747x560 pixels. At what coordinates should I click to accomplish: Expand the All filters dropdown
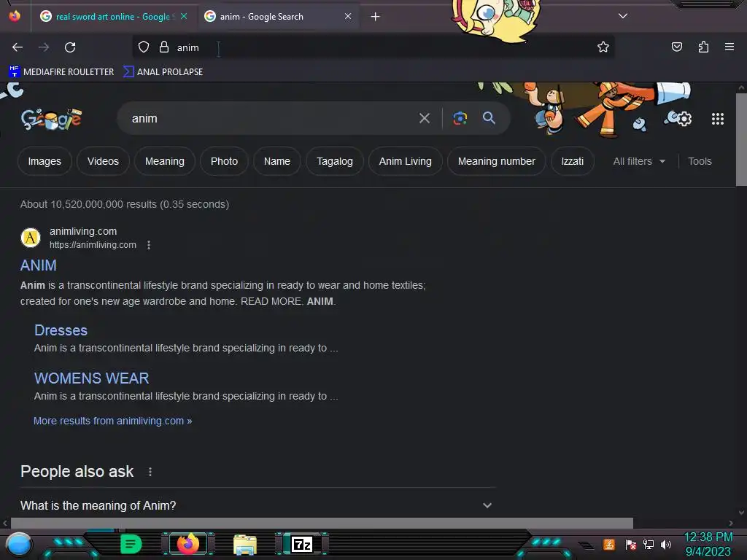pyautogui.click(x=639, y=161)
